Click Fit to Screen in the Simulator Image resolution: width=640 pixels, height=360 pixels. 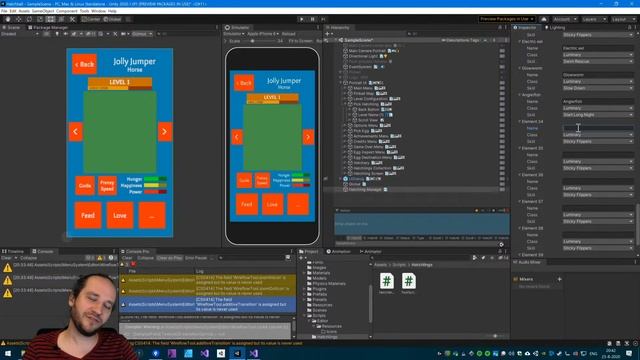tap(300, 41)
